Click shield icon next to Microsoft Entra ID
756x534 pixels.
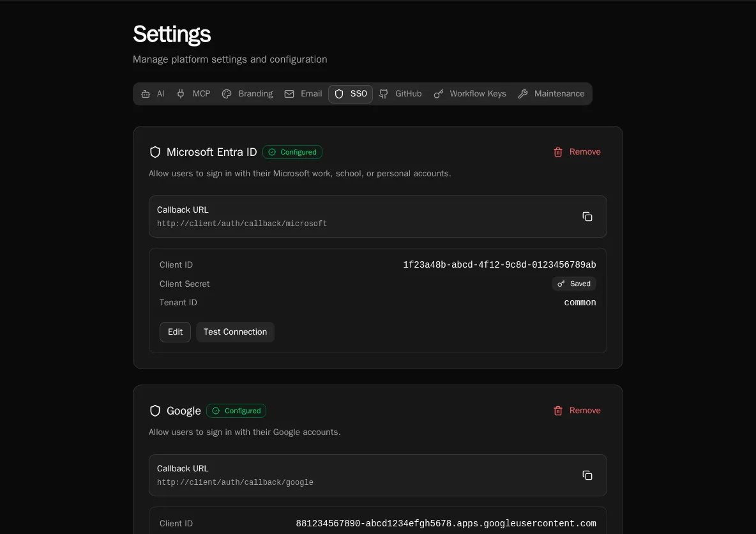click(155, 152)
